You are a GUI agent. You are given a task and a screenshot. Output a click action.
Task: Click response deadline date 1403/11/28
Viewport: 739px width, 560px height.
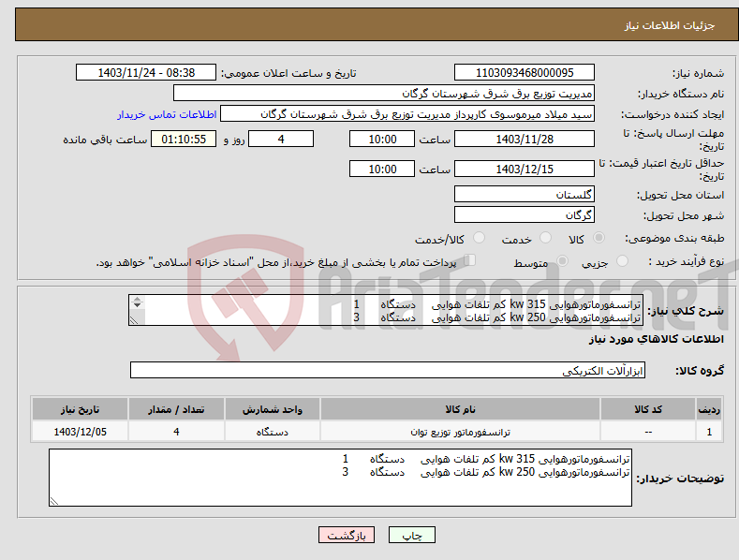tap(525, 139)
